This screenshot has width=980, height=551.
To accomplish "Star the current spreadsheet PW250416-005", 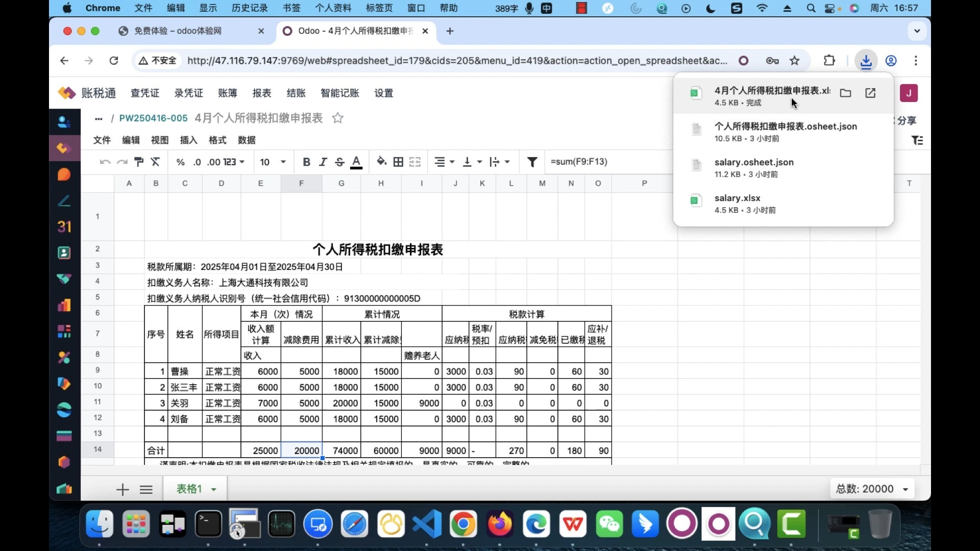I will point(337,118).
